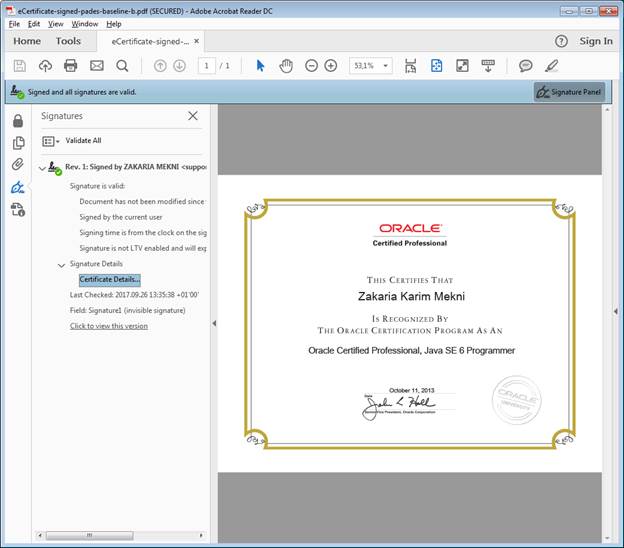The height and width of the screenshot is (548, 624).
Task: Select 'Signed by the current user' row
Action: (x=121, y=217)
